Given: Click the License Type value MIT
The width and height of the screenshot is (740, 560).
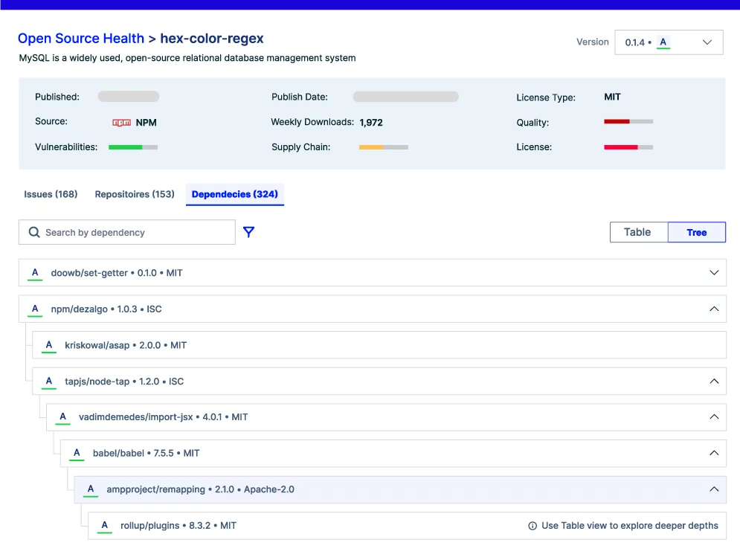Looking at the screenshot, I should point(612,97).
